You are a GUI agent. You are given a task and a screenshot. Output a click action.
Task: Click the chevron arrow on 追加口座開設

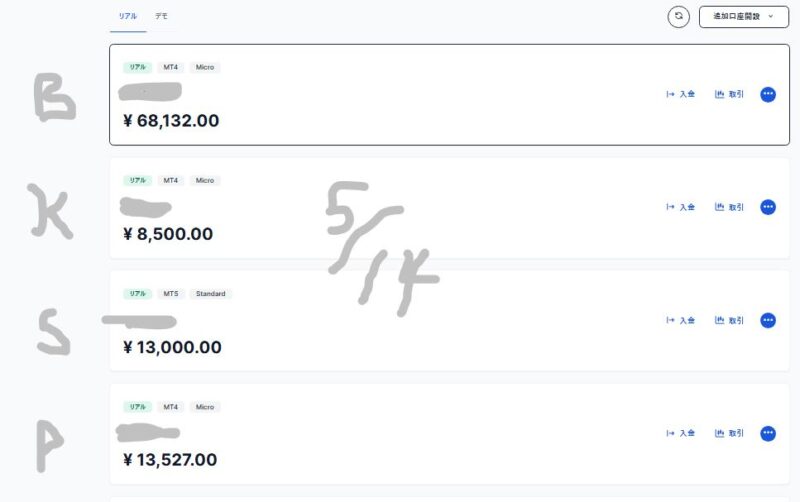[770, 16]
